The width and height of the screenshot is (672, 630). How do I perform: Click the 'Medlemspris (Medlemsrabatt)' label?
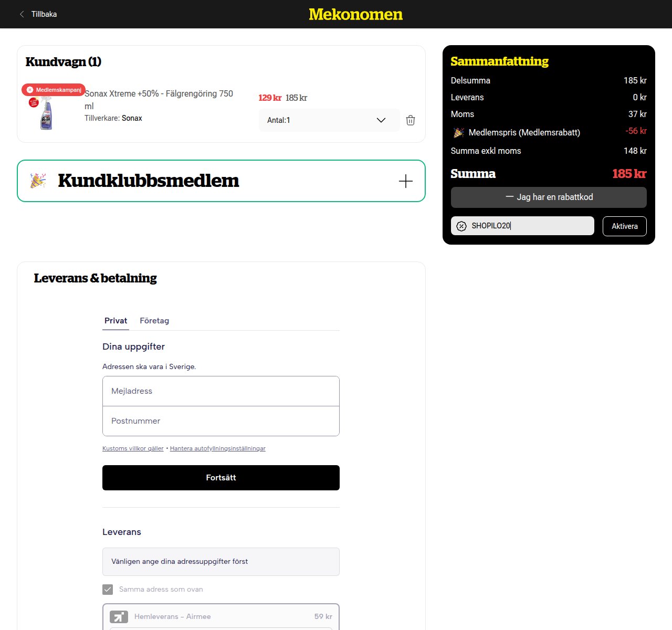point(524,132)
